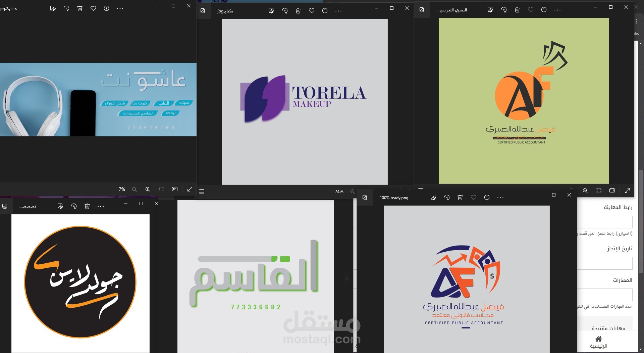This screenshot has width=644, height=353.
Task: Zoom in on the green AF logo image
Action: (x=585, y=190)
